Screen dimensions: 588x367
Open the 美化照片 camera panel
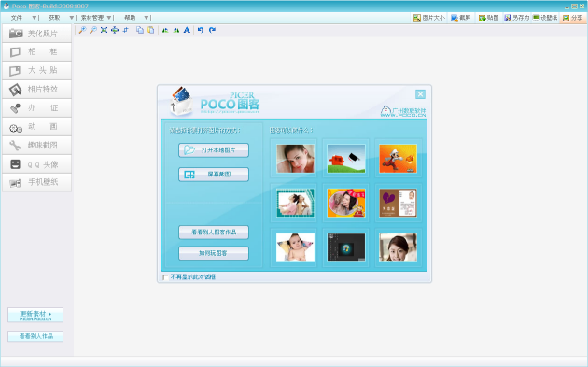[36, 34]
